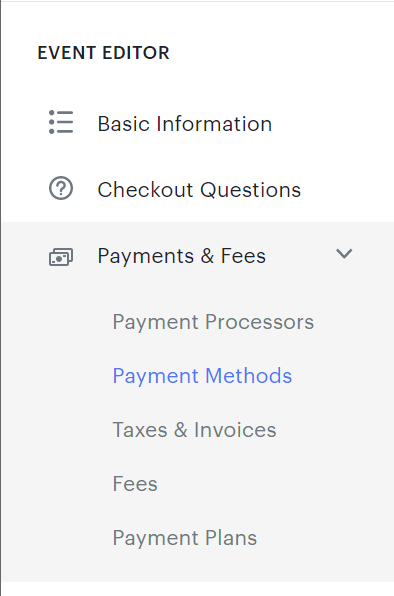Select the highlighted Payment Methods item
Viewport: 394px width, 596px height.
pos(202,376)
